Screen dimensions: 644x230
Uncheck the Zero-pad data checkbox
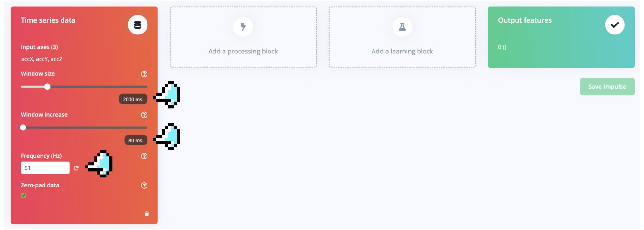point(24,196)
